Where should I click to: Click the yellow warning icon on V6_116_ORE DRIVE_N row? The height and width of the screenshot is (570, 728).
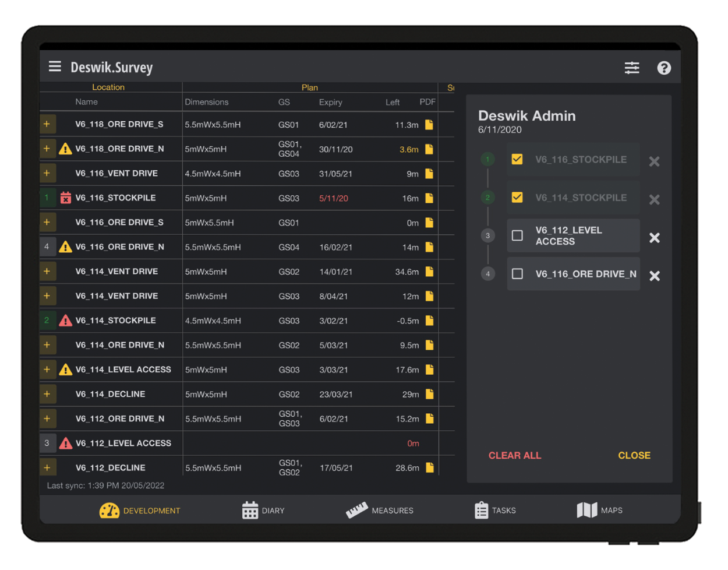click(x=65, y=247)
